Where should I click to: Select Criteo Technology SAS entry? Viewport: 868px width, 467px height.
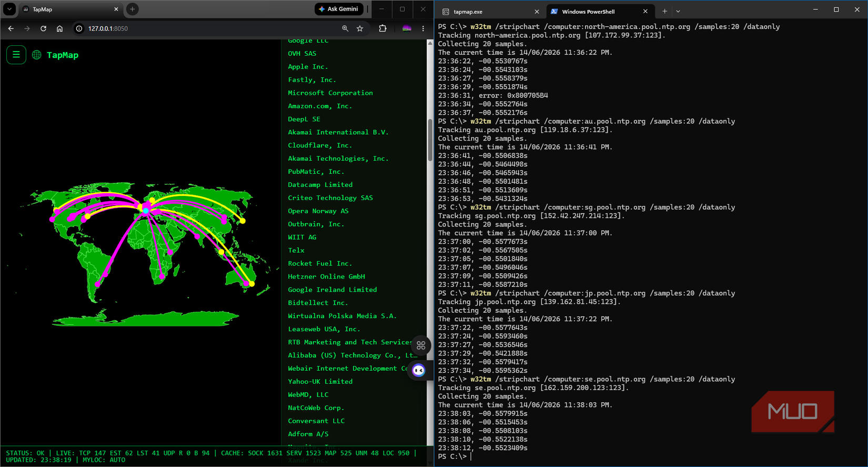coord(330,198)
